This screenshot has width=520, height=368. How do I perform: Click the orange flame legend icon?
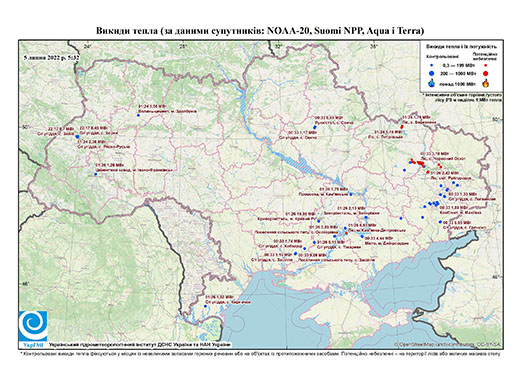pos(486,83)
